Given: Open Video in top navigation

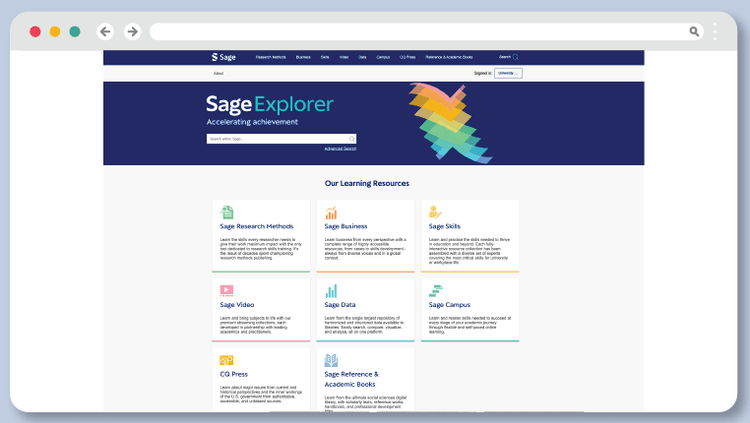Looking at the screenshot, I should click(x=344, y=57).
